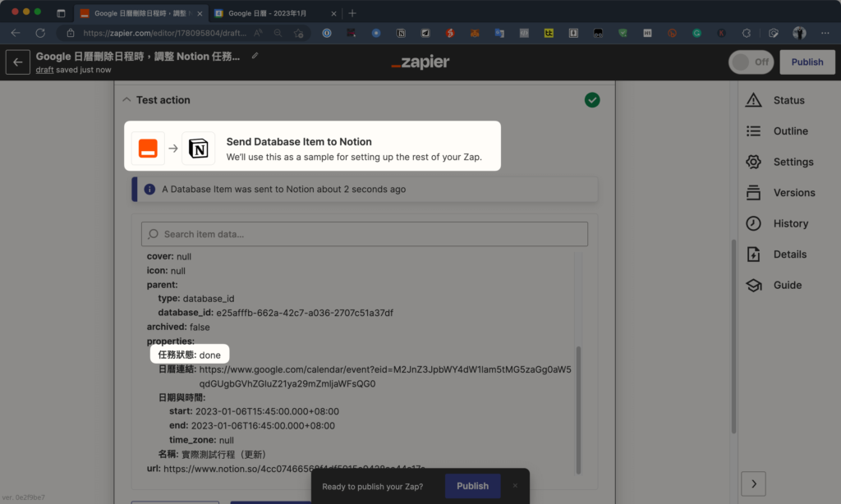Click the Grammarly extension icon
This screenshot has height=504, width=841.
pos(696,33)
